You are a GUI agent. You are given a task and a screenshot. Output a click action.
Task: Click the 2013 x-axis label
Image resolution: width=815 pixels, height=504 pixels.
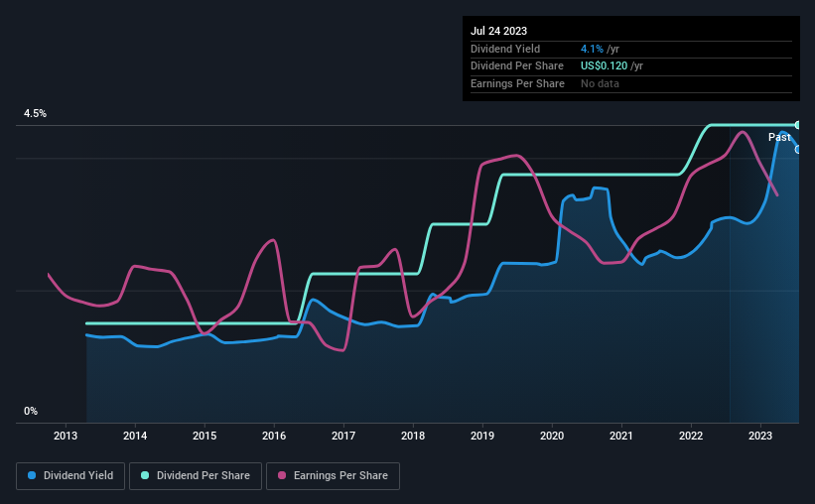(x=66, y=436)
